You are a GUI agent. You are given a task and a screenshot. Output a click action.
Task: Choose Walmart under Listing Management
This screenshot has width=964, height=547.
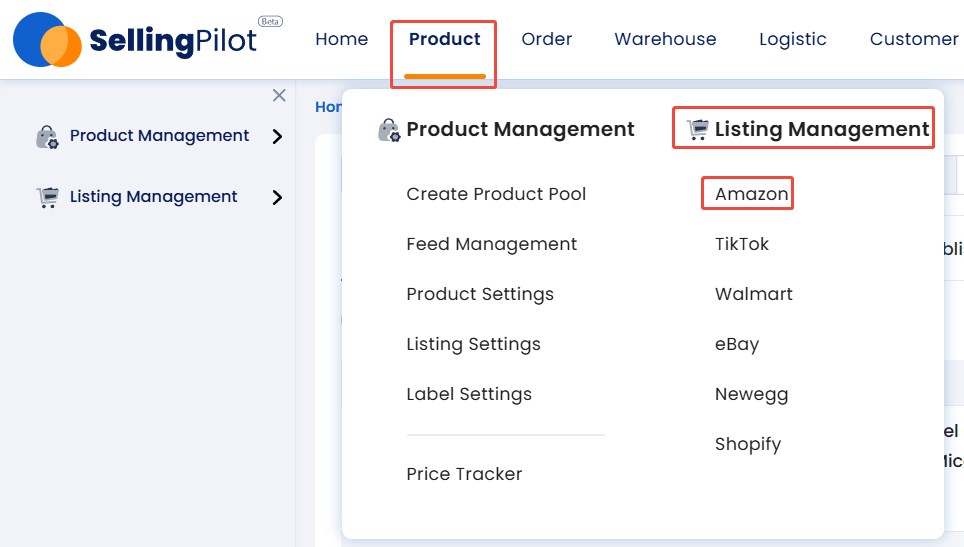(754, 294)
